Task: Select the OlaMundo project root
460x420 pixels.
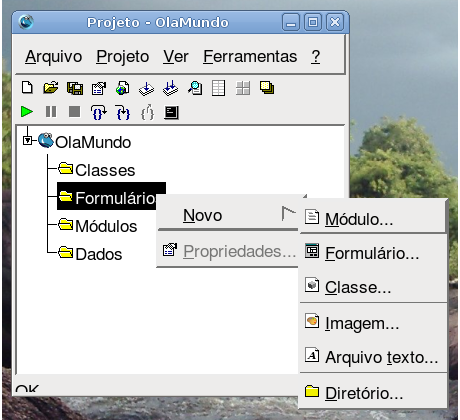Action: (85, 142)
